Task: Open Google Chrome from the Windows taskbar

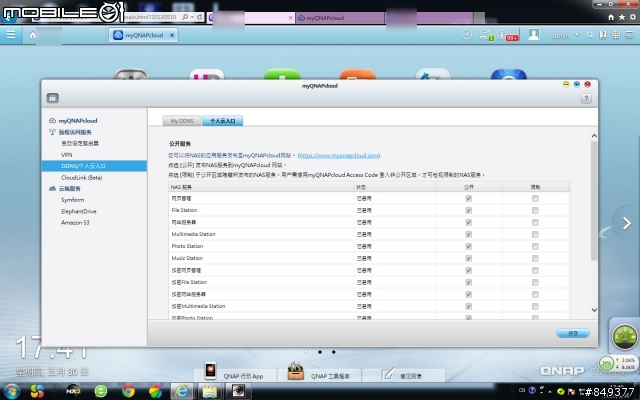Action: [x=128, y=391]
